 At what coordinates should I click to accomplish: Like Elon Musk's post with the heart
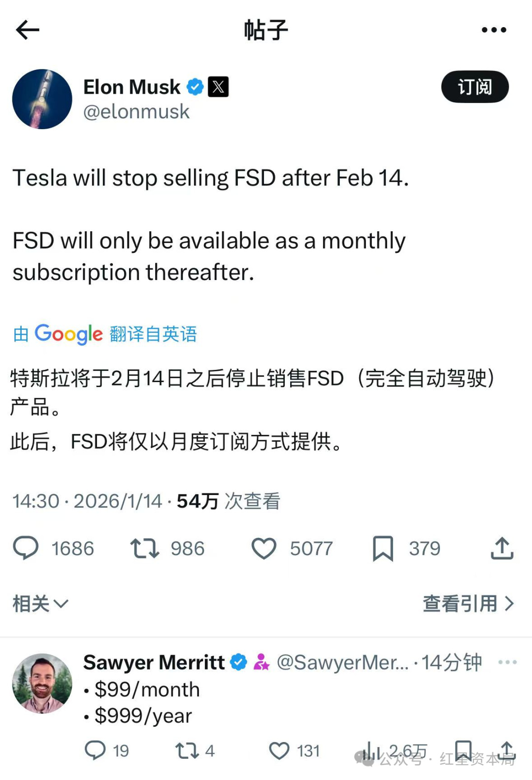(264, 548)
